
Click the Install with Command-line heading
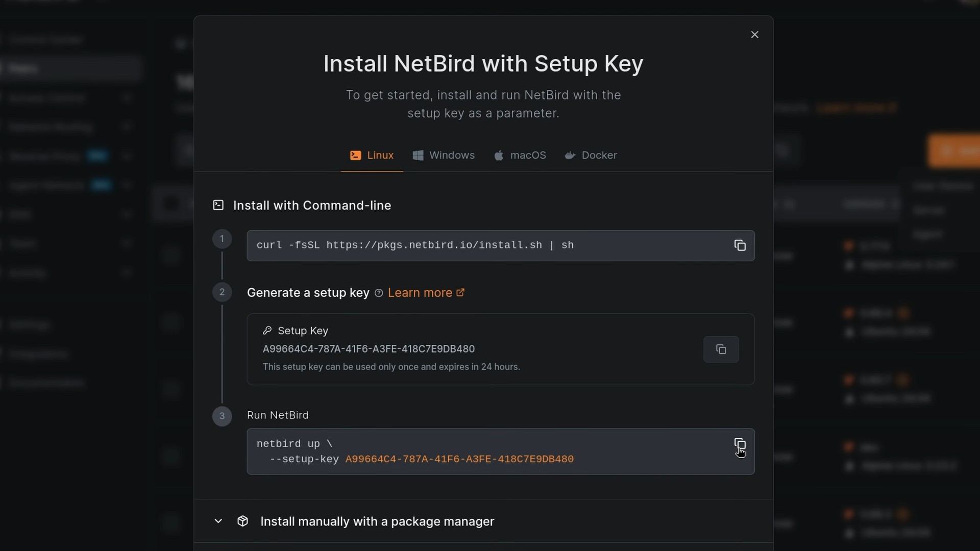312,205
